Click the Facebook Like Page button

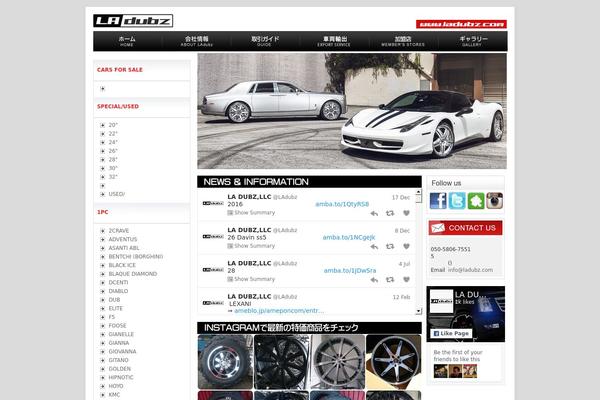(451, 333)
